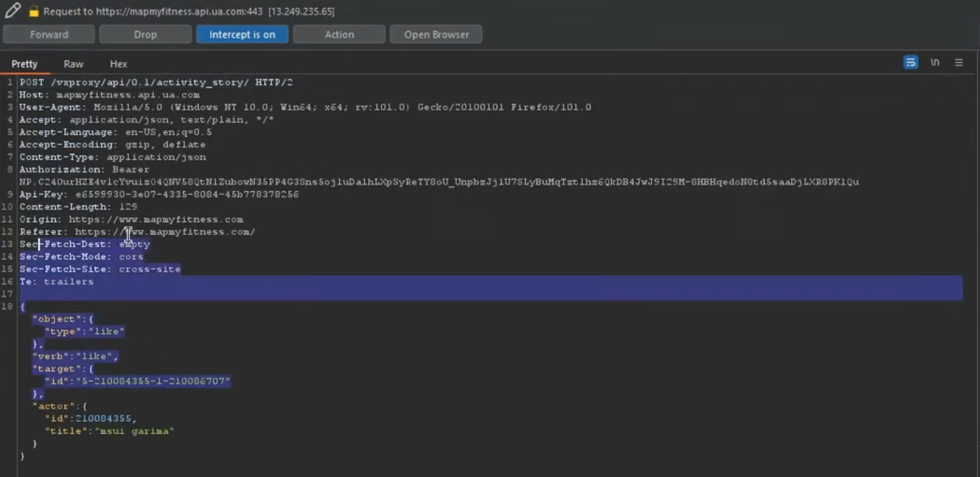
Task: Click the Authorization: Bearer header
Action: [x=84, y=170]
